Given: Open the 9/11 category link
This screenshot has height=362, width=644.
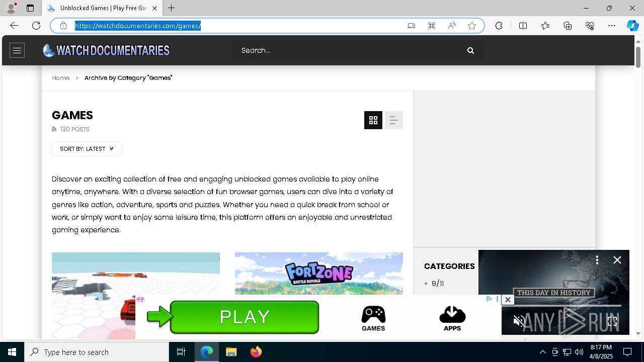Looking at the screenshot, I should click(438, 284).
